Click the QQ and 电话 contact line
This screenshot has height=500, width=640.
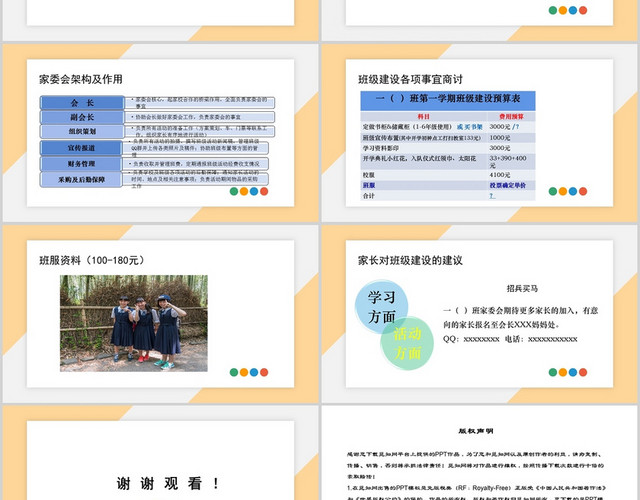coord(510,339)
